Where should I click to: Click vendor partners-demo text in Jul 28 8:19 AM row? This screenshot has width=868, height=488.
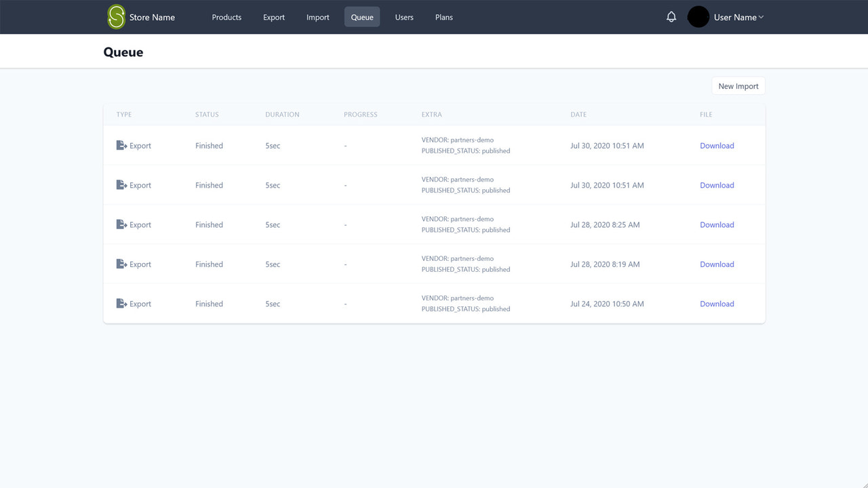pos(458,258)
